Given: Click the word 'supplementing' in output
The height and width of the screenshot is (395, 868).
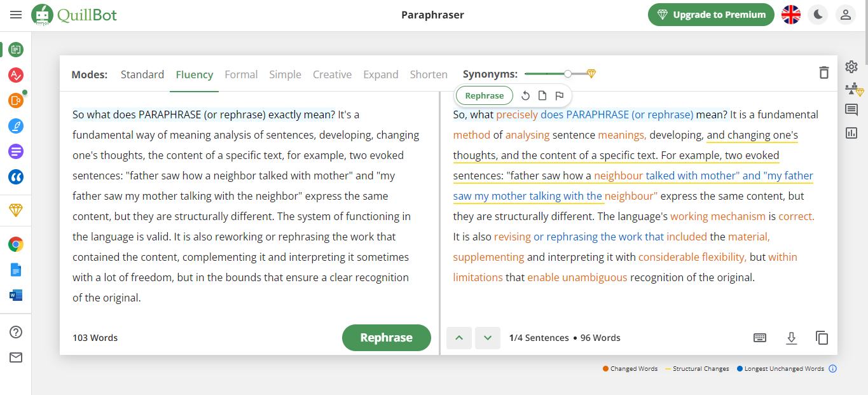Looking at the screenshot, I should pyautogui.click(x=489, y=257).
